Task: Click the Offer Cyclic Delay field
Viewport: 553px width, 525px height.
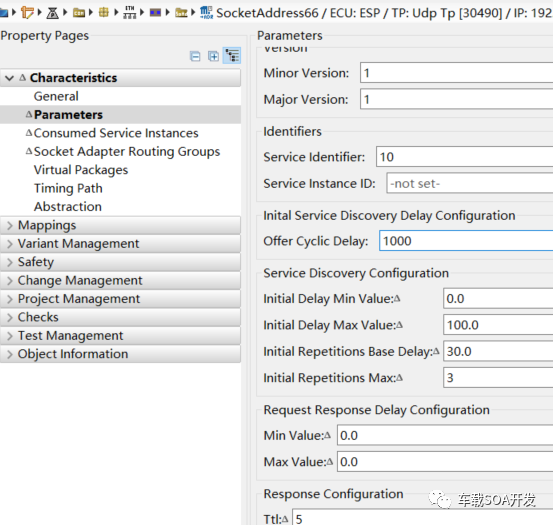Action: tap(466, 241)
